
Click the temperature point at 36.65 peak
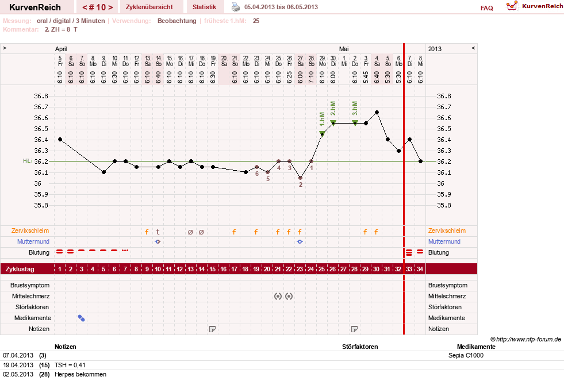[x=377, y=112]
